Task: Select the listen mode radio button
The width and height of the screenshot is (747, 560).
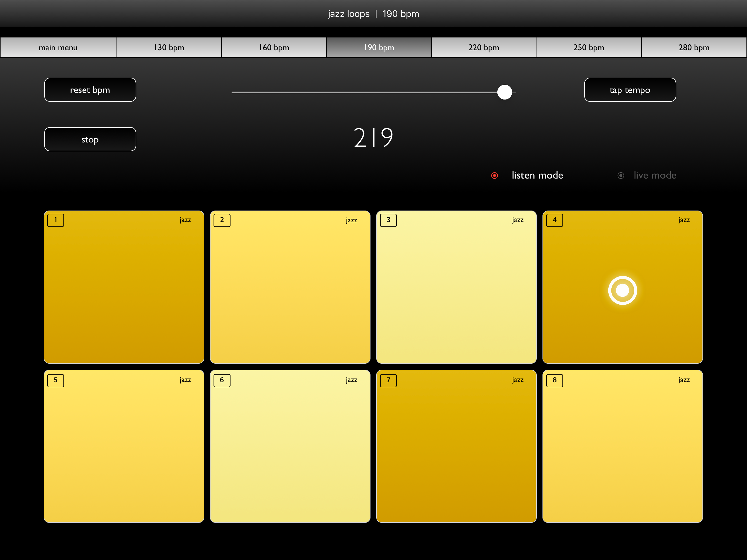Action: pos(494,175)
